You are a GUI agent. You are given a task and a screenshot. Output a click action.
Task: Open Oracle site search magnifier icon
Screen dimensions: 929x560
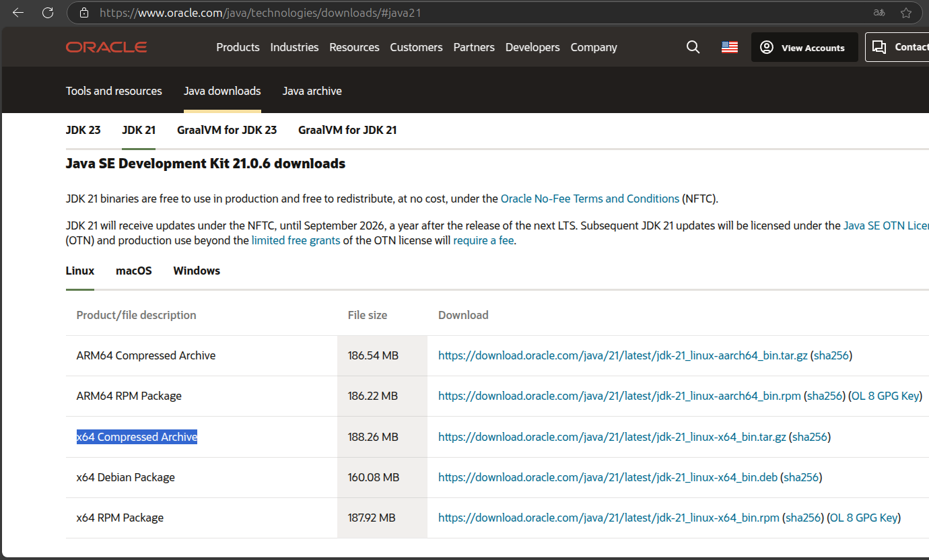693,47
